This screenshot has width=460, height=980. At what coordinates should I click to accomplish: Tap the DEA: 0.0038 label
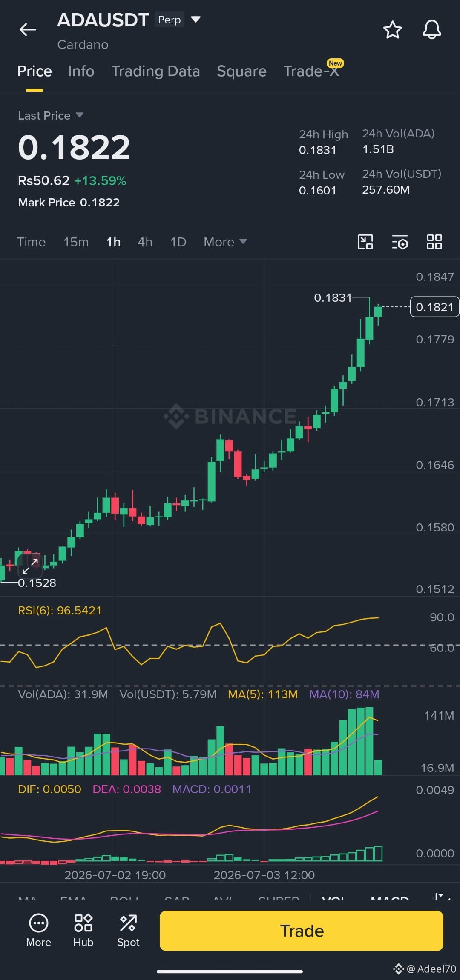tap(127, 789)
